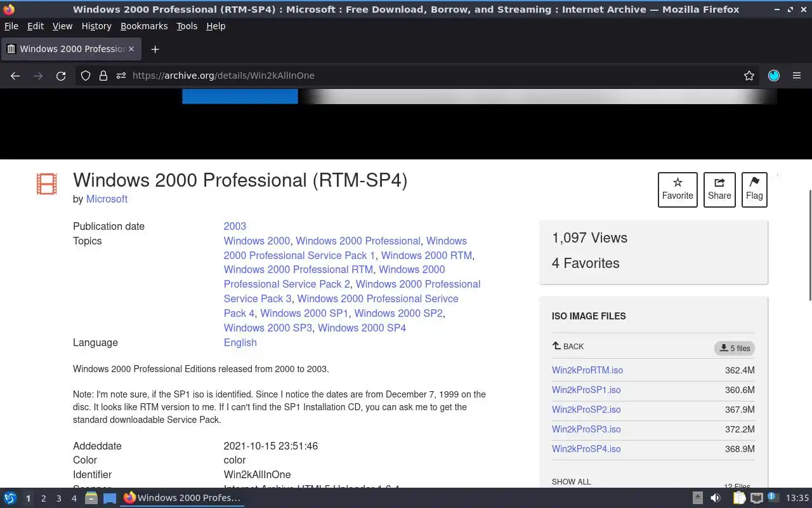This screenshot has height=508, width=812.
Task: Open 'Windows 2000 Professional RTM' topic link
Action: [298, 269]
